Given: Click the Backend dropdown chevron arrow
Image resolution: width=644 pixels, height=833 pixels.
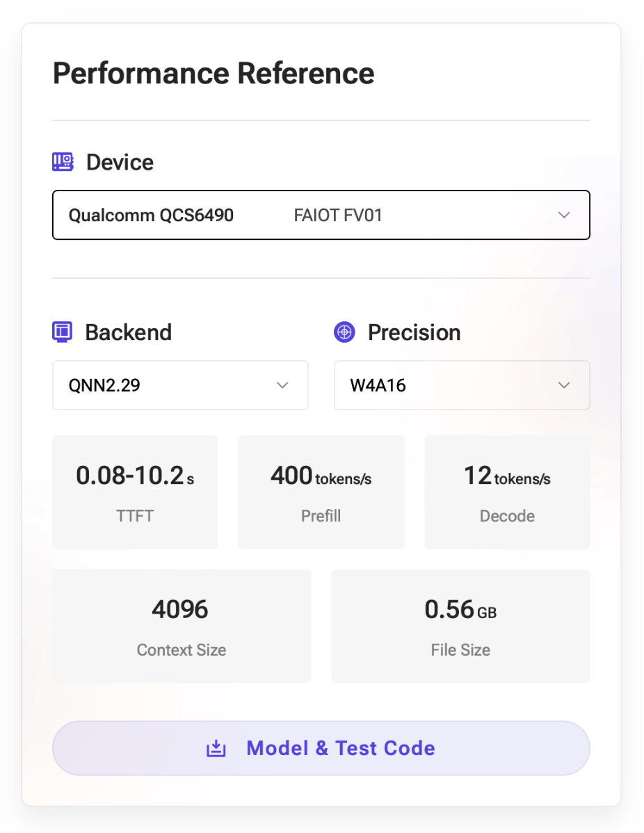Looking at the screenshot, I should (x=282, y=385).
